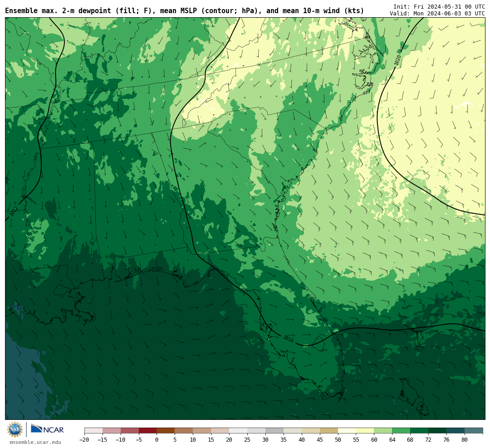Click the '20' colorbar tick label

[x=230, y=440]
